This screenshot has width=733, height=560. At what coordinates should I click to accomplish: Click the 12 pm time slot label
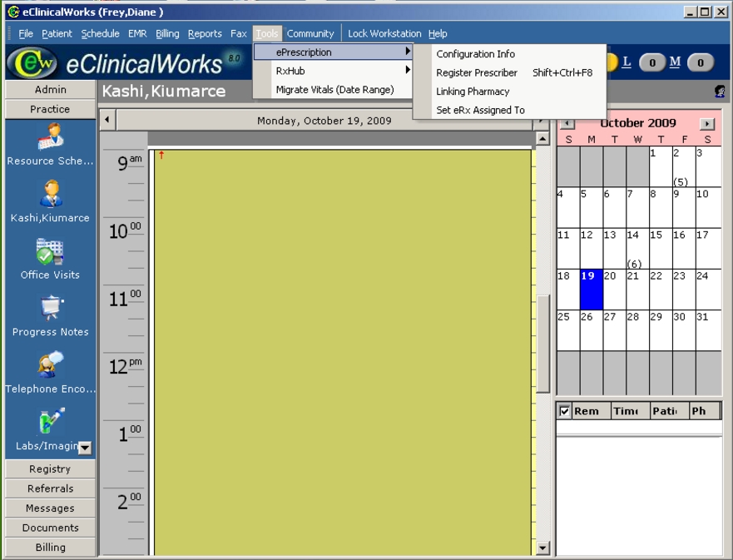(x=126, y=366)
